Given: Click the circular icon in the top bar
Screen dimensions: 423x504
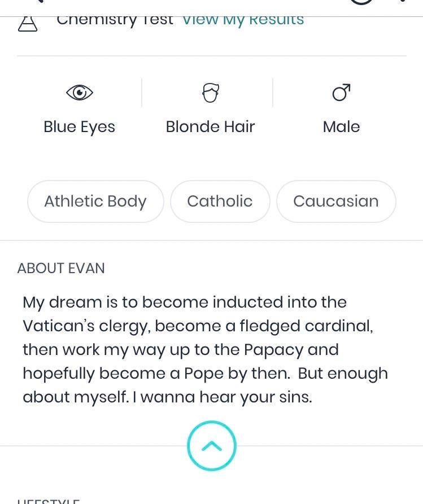Looking at the screenshot, I should [361, 2].
